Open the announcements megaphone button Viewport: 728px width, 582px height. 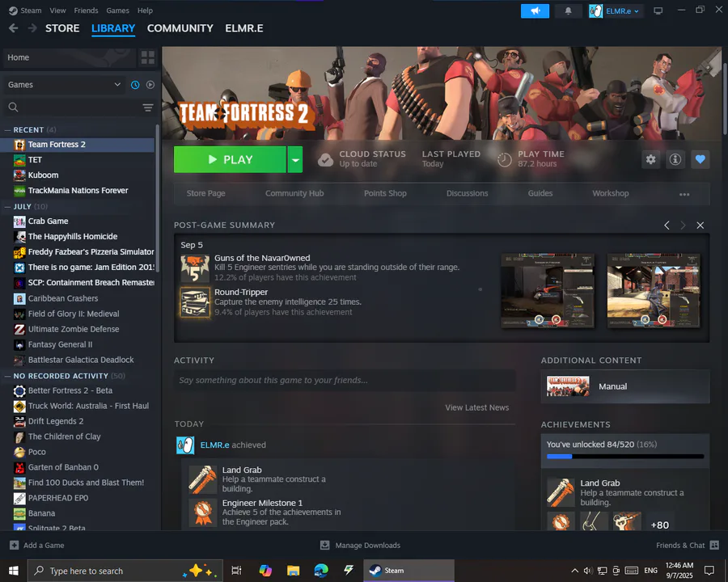click(x=535, y=11)
